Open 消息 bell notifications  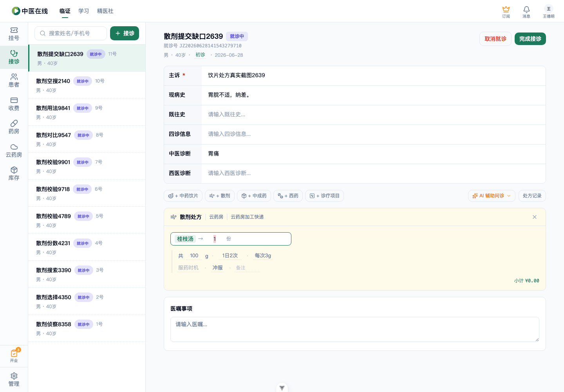[526, 12]
